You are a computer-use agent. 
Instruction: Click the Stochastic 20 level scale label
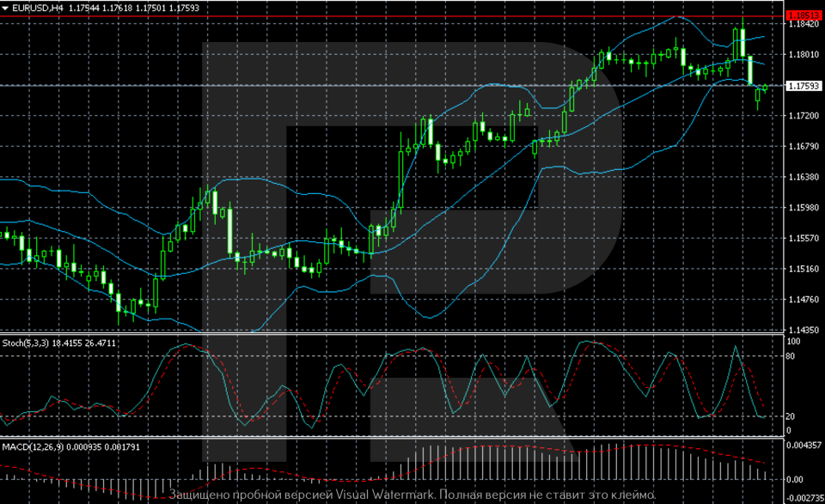(x=791, y=416)
